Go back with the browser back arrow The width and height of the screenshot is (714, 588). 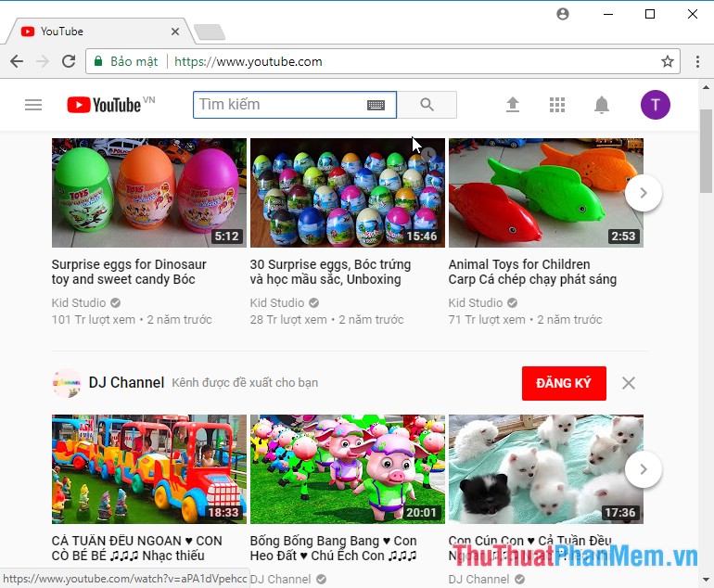pyautogui.click(x=17, y=61)
